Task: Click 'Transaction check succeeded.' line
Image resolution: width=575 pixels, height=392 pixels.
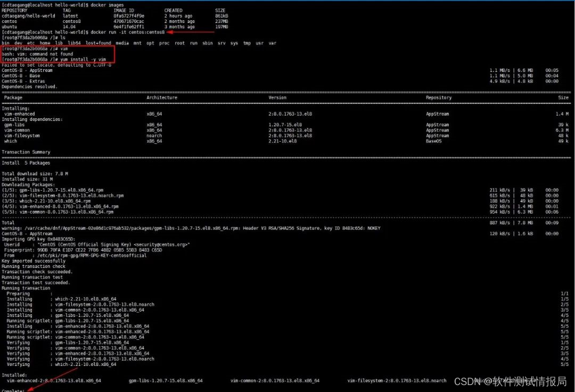Action: pos(37,272)
